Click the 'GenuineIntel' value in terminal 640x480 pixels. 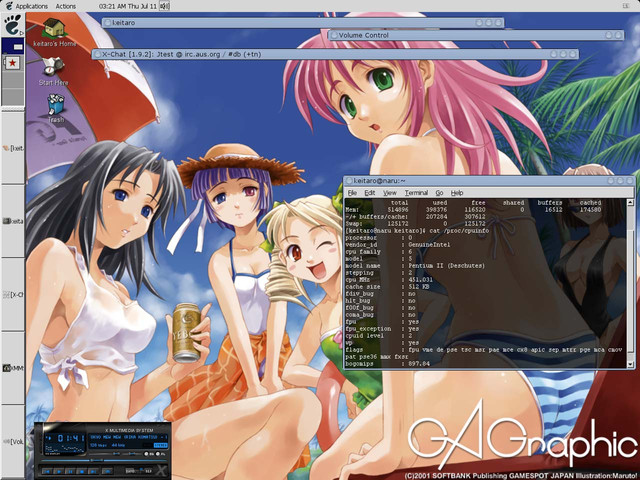(x=429, y=244)
